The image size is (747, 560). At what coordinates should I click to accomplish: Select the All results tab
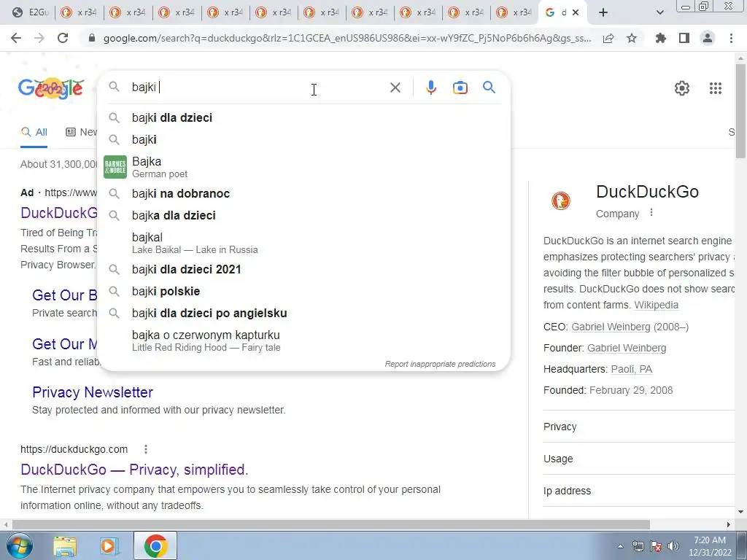34,132
